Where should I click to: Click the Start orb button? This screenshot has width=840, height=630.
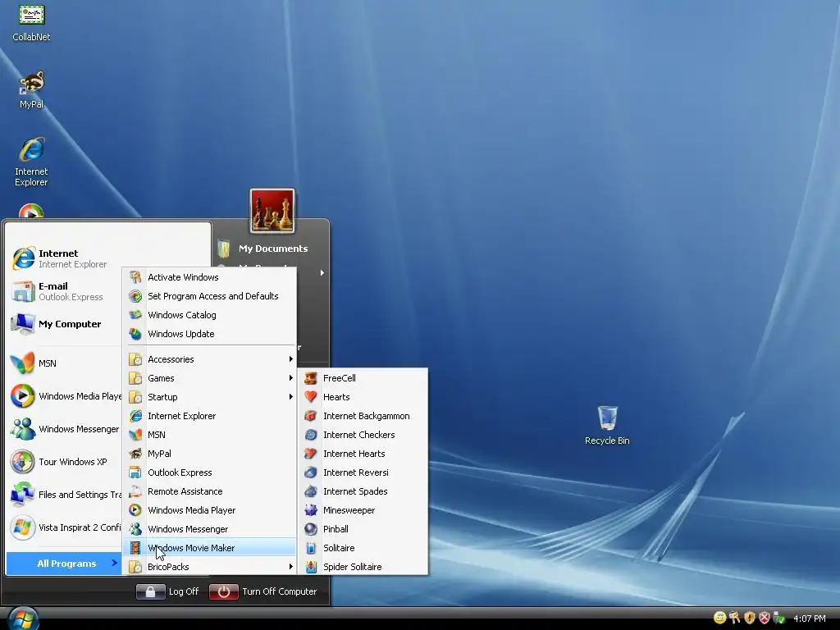pos(22,619)
